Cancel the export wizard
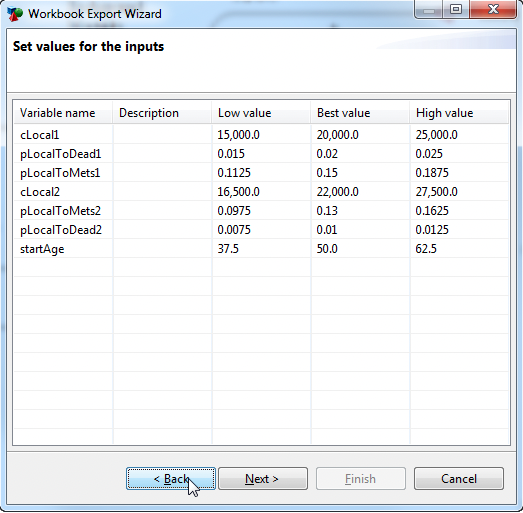This screenshot has height=513, width=523. click(459, 479)
